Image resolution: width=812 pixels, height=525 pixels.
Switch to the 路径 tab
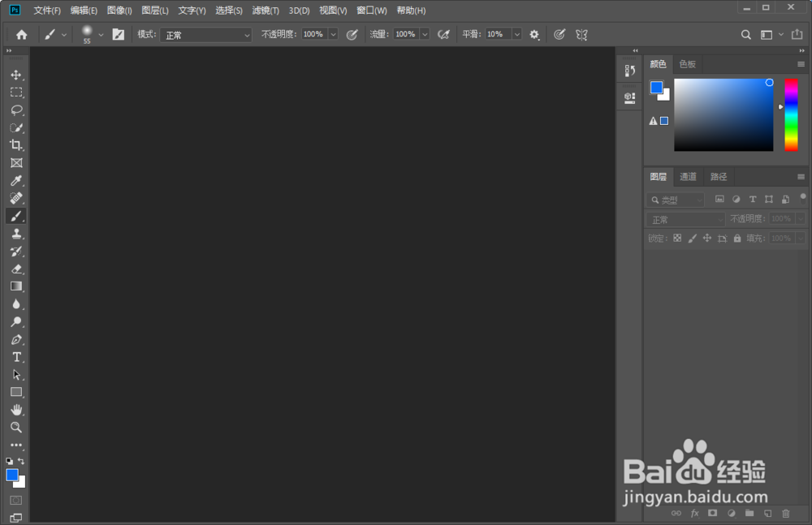(x=719, y=177)
